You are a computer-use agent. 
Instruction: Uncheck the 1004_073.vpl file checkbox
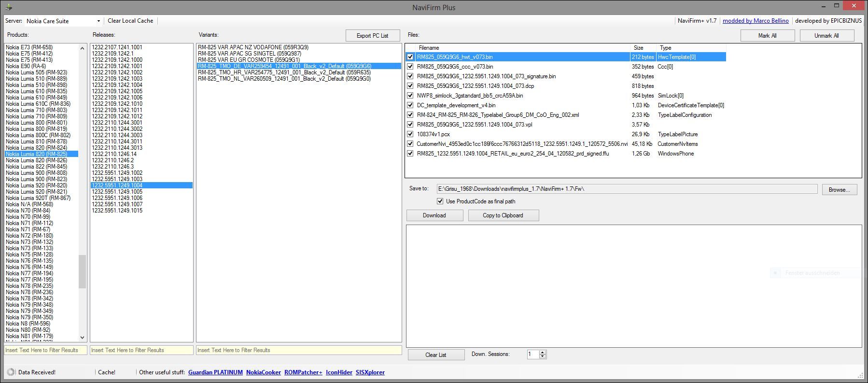410,125
